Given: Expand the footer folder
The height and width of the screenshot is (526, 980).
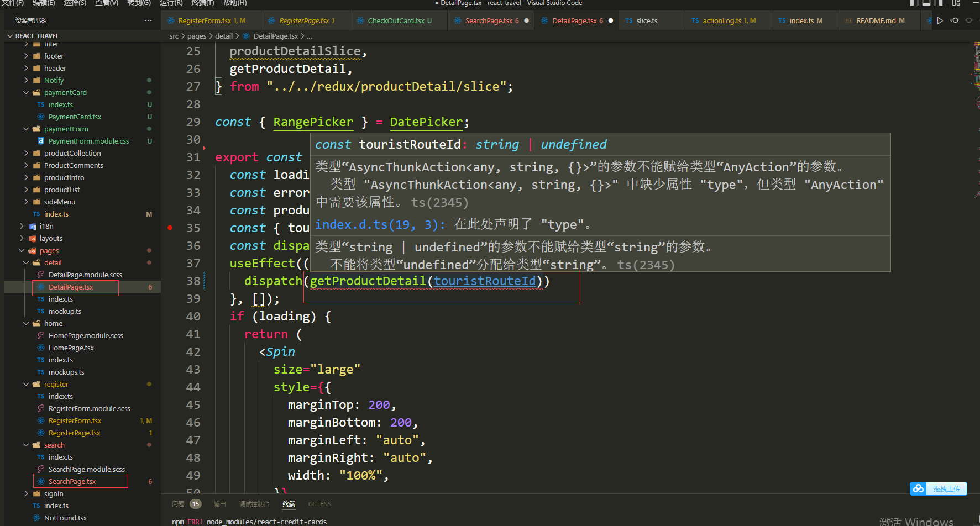Looking at the screenshot, I should click(x=26, y=56).
